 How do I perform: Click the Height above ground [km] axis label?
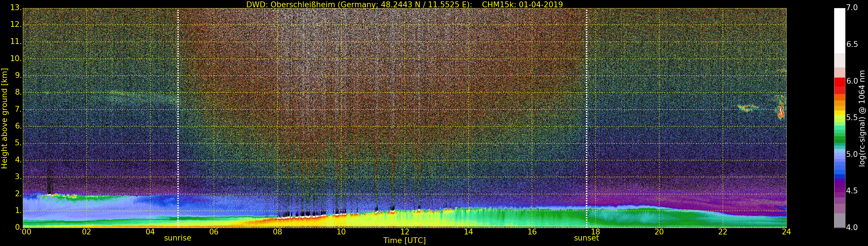[4, 118]
